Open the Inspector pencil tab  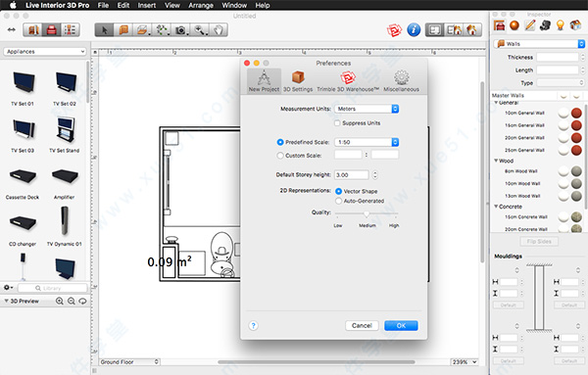[x=530, y=25]
